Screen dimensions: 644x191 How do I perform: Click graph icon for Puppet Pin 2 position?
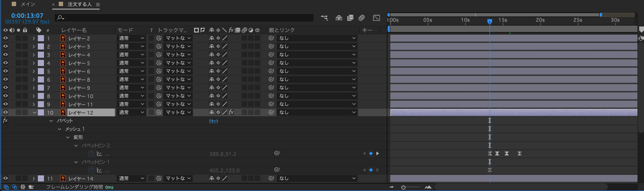(x=99, y=154)
